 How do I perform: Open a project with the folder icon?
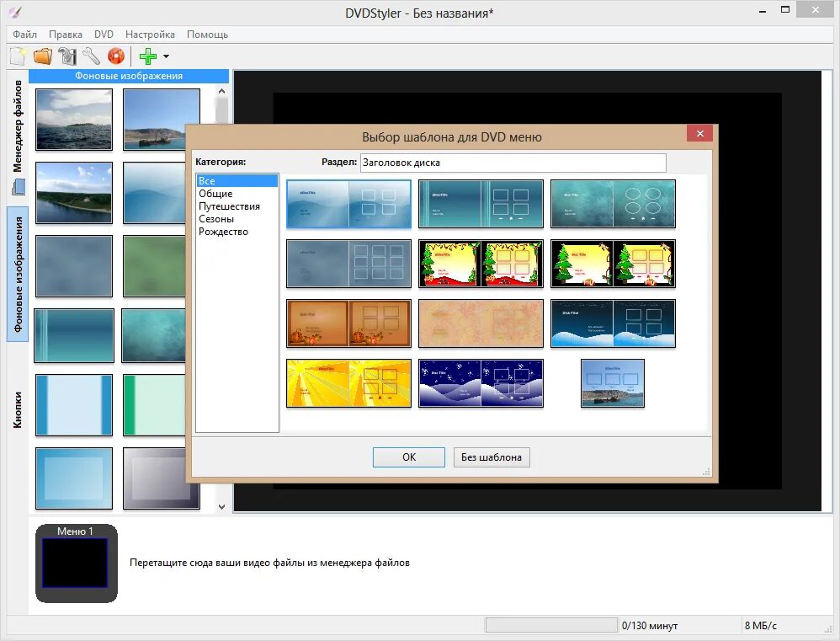click(x=43, y=56)
